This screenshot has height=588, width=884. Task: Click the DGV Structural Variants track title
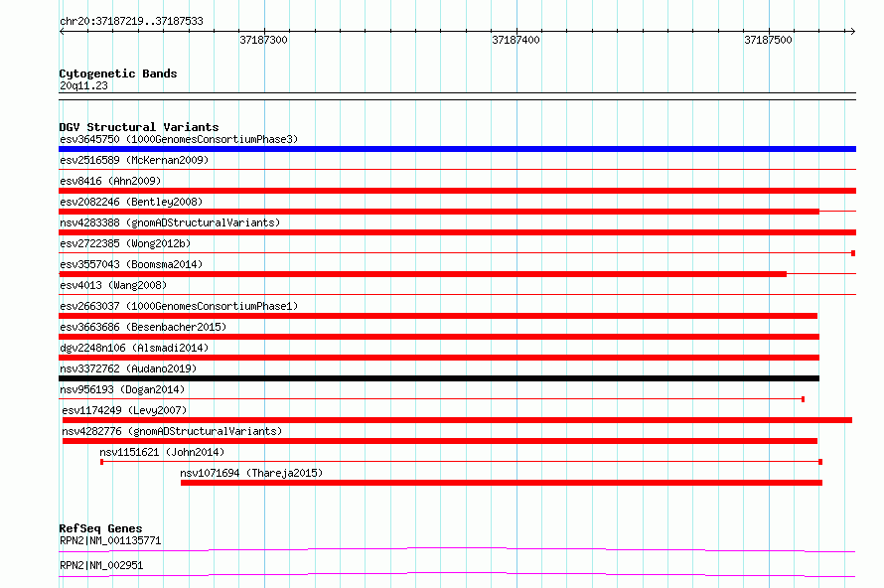coord(139,127)
